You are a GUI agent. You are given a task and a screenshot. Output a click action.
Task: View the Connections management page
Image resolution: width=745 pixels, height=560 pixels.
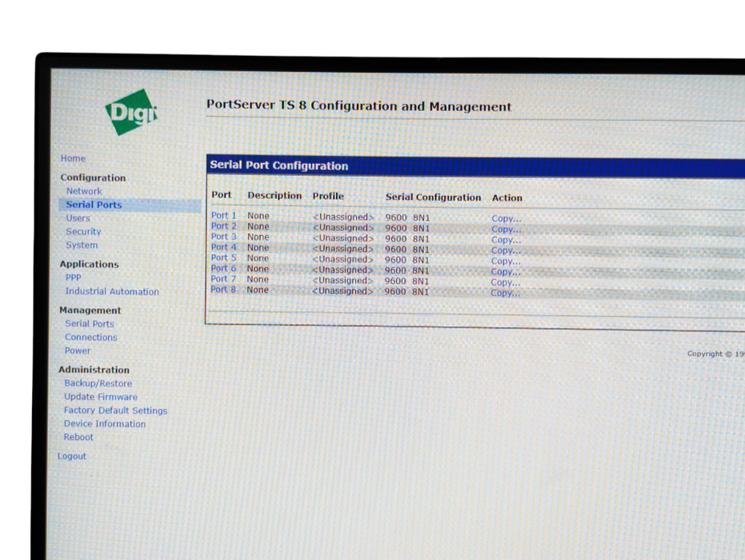[90, 337]
